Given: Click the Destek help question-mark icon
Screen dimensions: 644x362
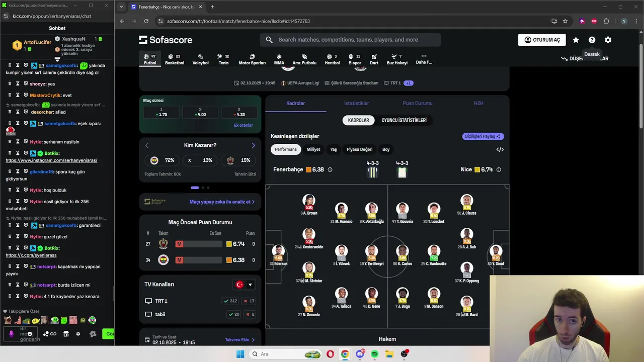Looking at the screenshot, I should pyautogui.click(x=592, y=40).
